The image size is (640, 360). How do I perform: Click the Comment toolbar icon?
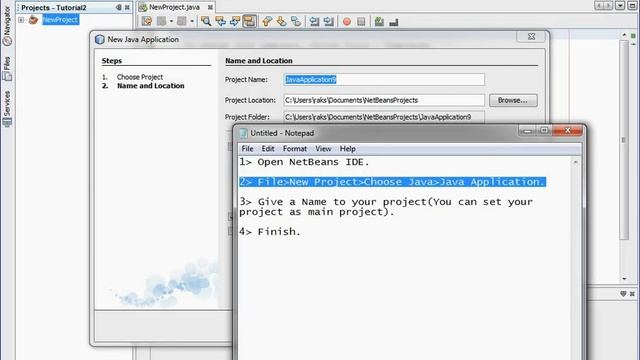click(x=379, y=21)
